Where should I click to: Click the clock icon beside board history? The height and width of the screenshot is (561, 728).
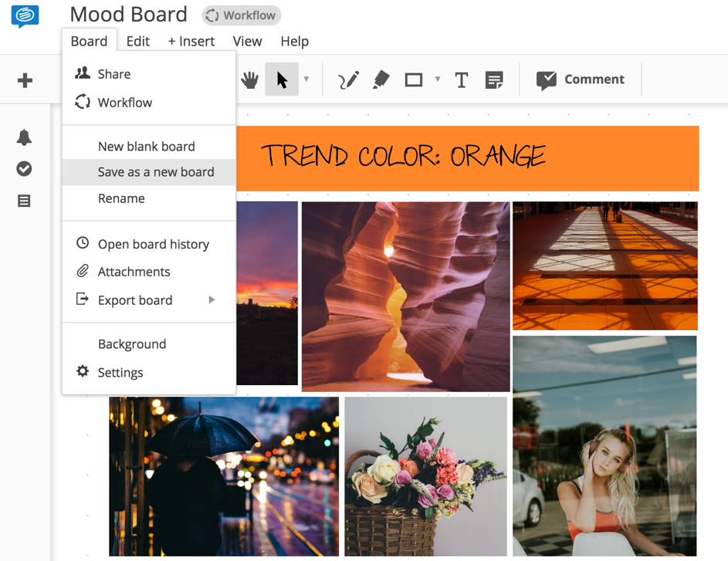[x=83, y=242]
